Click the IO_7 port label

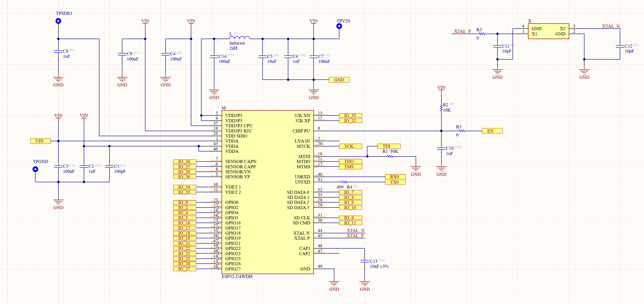coord(350,192)
